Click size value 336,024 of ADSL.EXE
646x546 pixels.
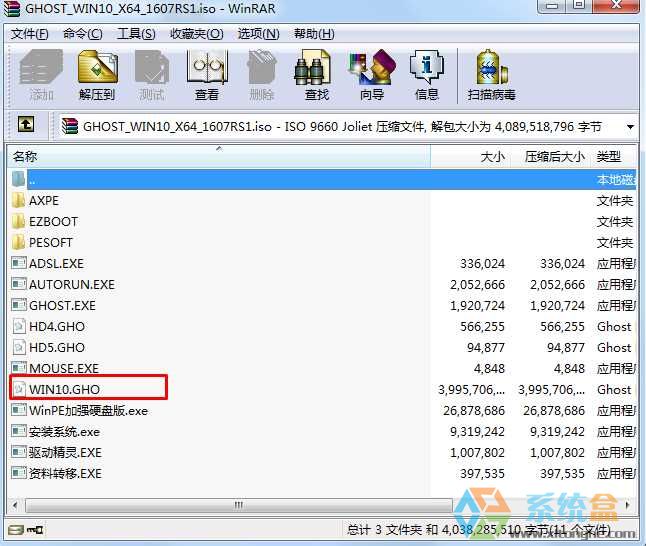[x=482, y=263]
